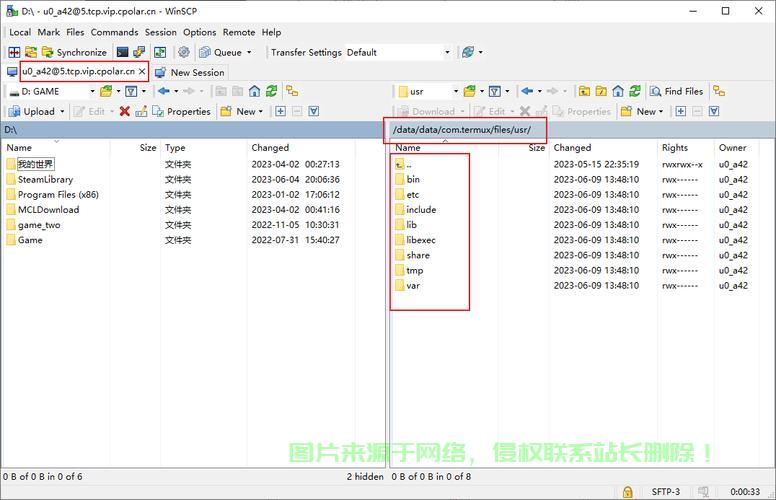Open the Session menu
The width and height of the screenshot is (776, 500).
pyautogui.click(x=160, y=32)
